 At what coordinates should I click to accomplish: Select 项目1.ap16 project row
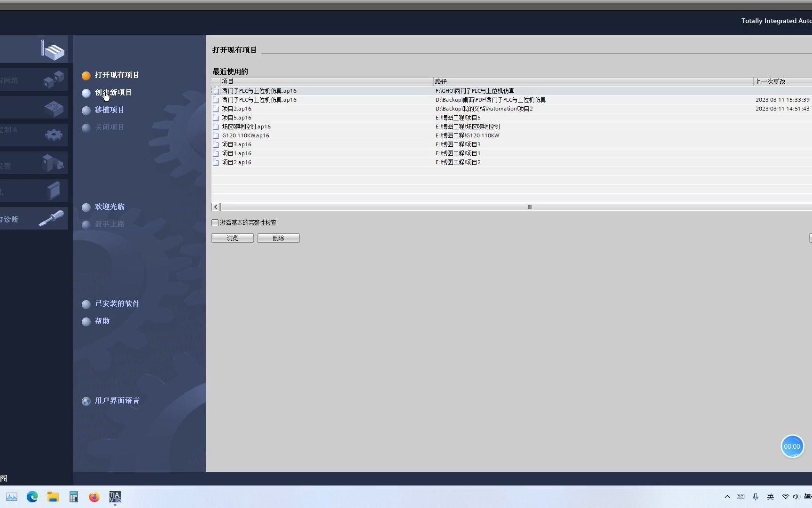tap(512, 153)
